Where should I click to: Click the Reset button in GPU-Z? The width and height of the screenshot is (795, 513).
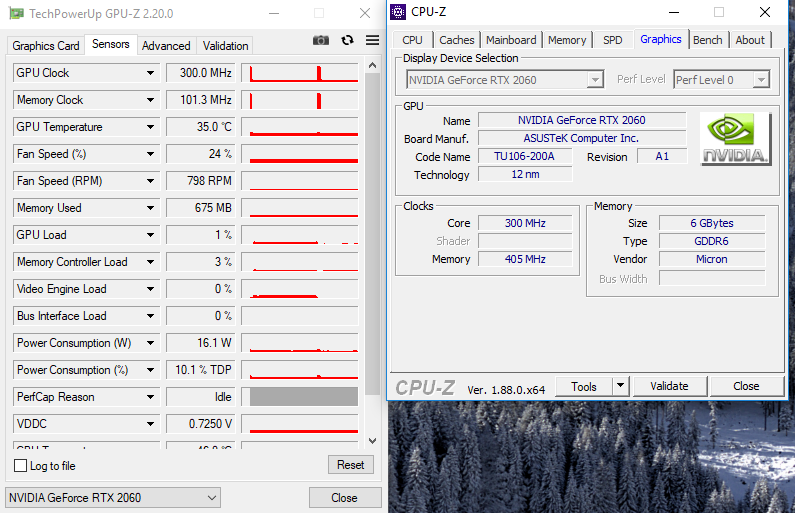pos(350,465)
